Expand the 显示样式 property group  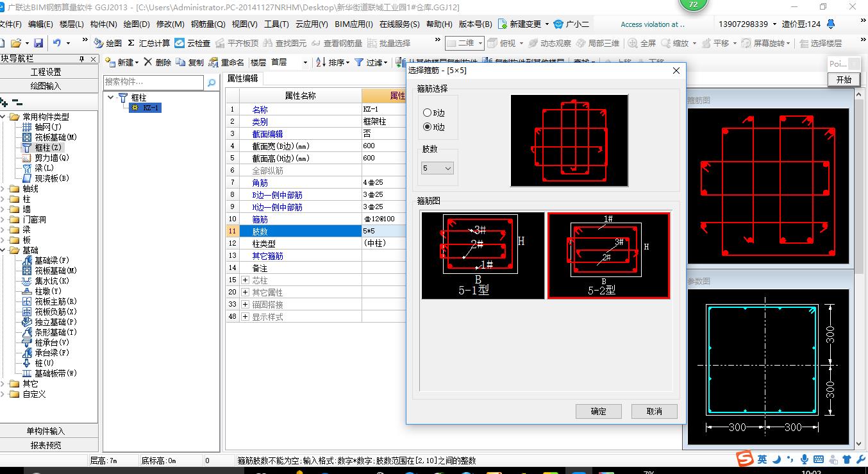click(x=246, y=317)
